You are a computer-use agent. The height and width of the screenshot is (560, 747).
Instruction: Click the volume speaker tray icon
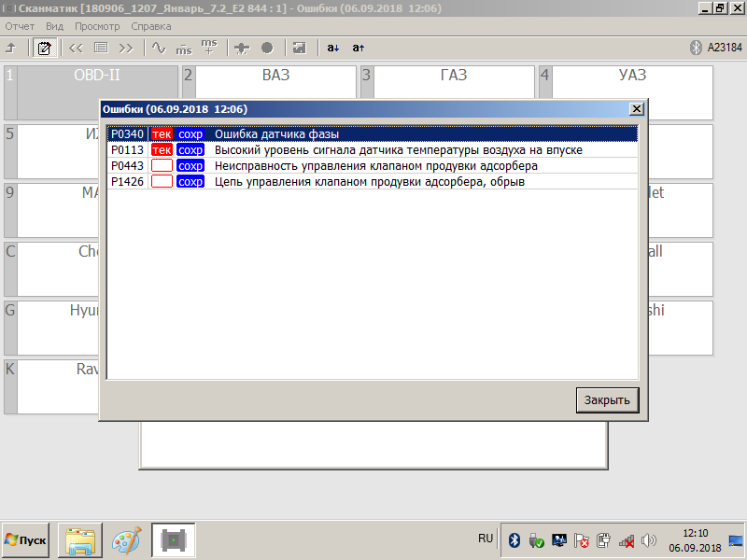[x=649, y=540]
